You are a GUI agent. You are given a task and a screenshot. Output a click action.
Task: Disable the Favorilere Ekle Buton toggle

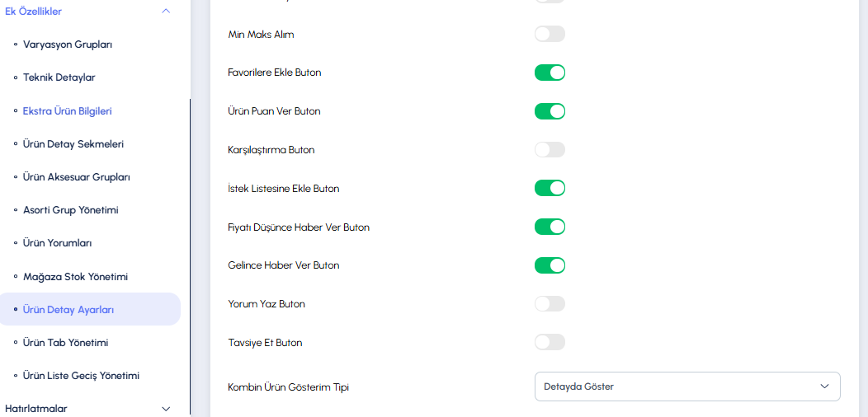click(x=550, y=73)
